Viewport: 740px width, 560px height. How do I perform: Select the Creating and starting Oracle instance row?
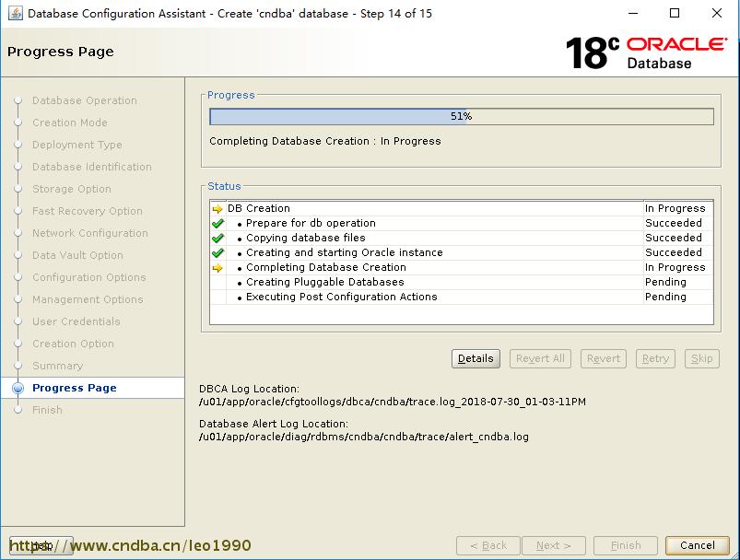coord(462,253)
